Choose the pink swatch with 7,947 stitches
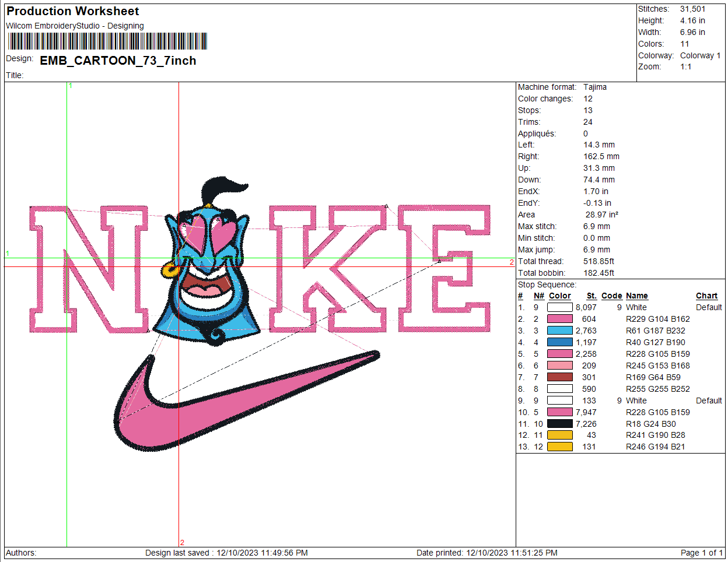728x562 pixels. tap(560, 412)
